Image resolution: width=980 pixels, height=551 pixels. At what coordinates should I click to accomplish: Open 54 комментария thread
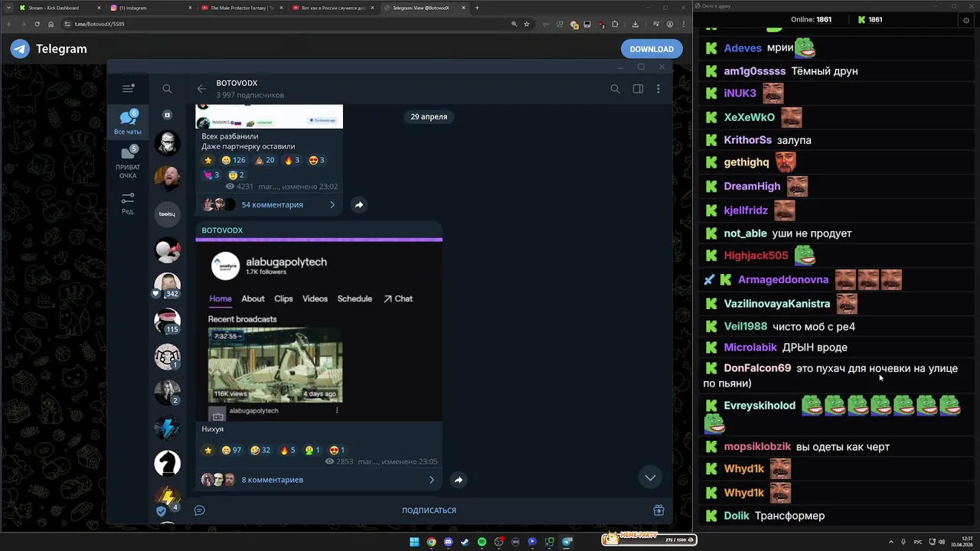273,204
